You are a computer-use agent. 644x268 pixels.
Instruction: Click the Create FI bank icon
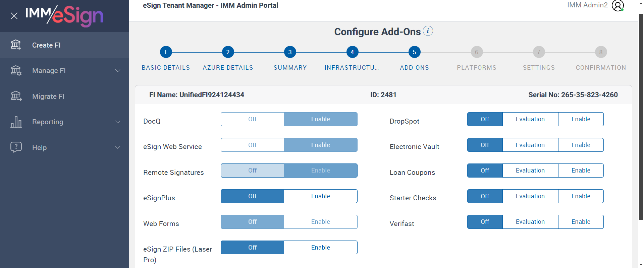[16, 45]
